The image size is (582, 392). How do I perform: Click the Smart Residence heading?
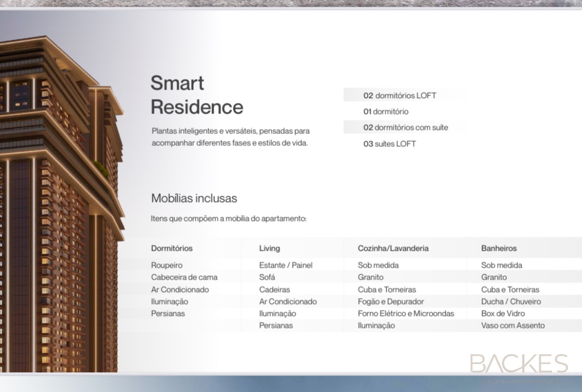coord(196,95)
